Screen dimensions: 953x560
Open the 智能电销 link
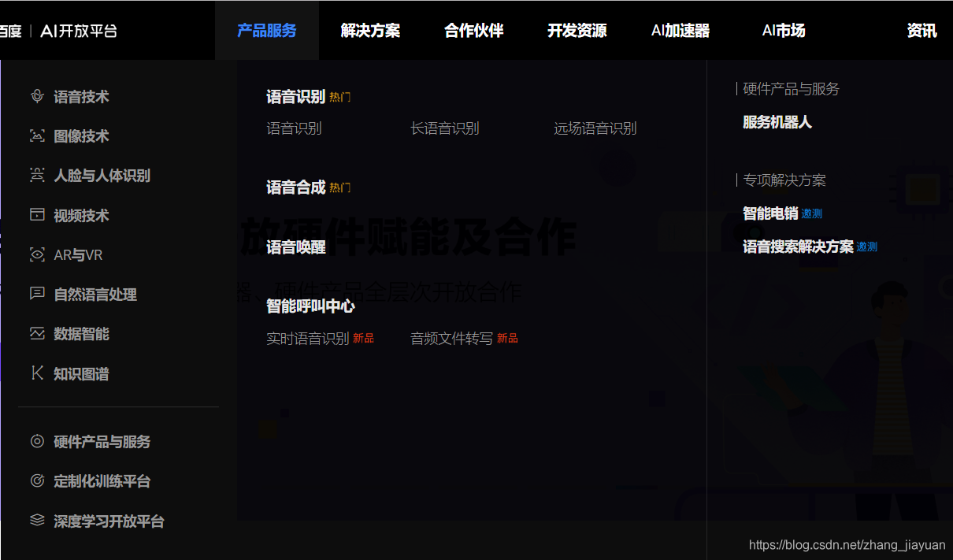(770, 213)
